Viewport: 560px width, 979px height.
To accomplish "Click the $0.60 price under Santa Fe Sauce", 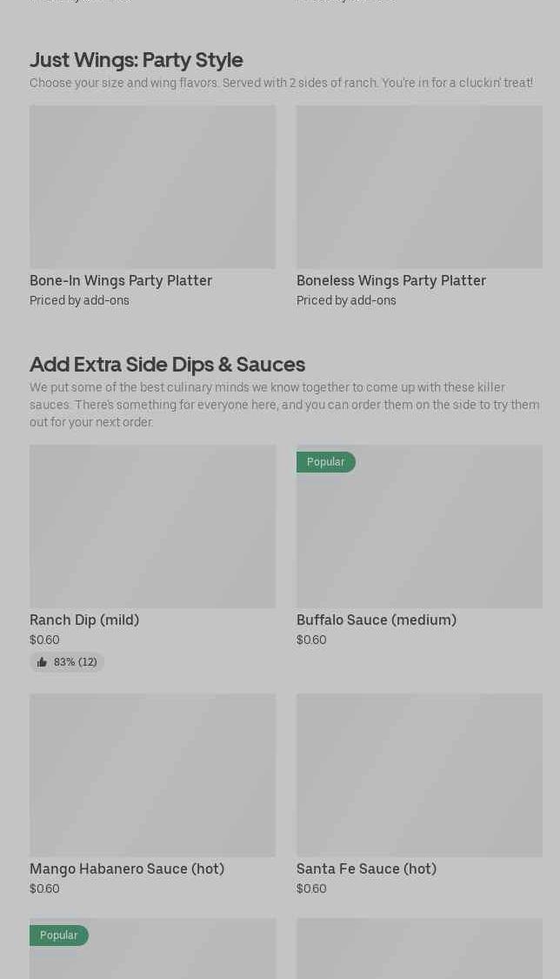I will coord(311,888).
